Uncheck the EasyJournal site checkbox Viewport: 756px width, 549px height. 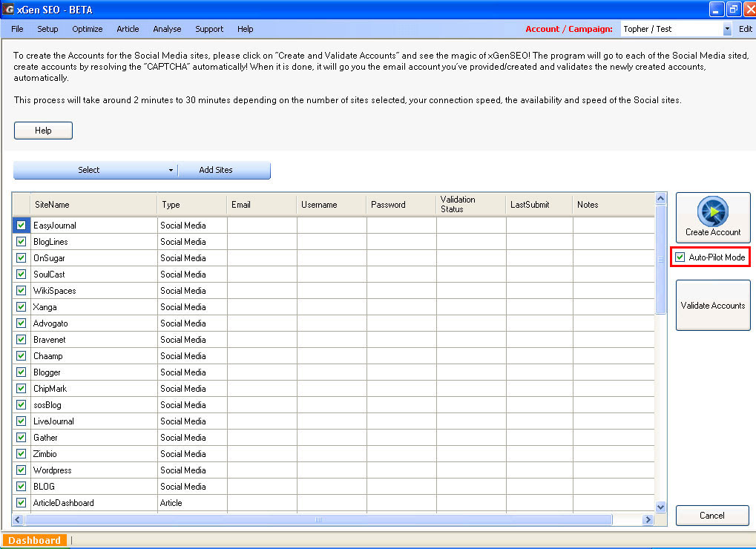click(22, 225)
